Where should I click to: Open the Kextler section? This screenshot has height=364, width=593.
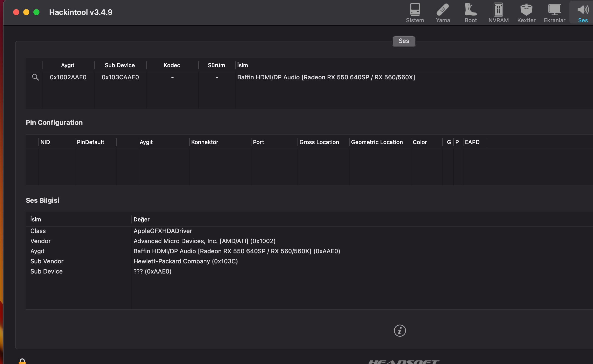tap(526, 13)
